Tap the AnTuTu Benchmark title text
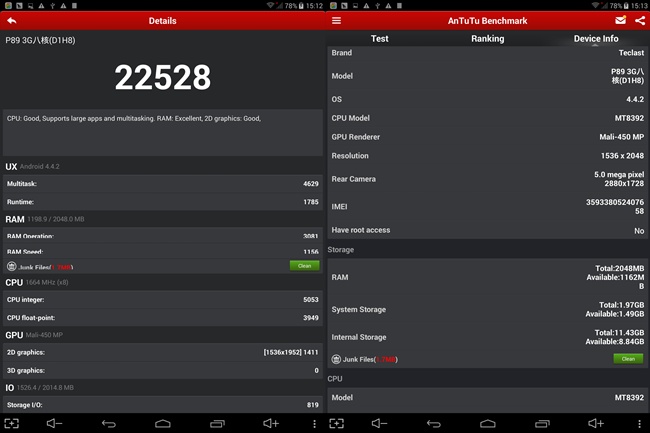650x433 pixels. click(x=488, y=21)
